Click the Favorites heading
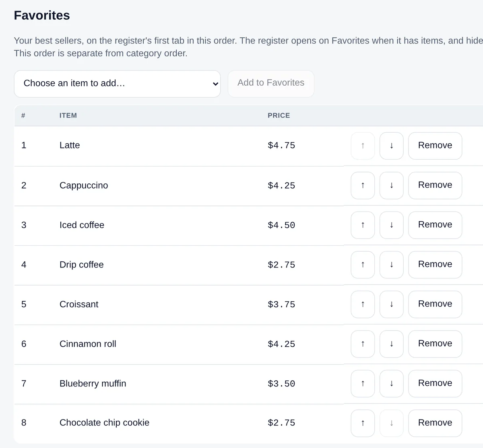483x448 pixels. (x=42, y=15)
